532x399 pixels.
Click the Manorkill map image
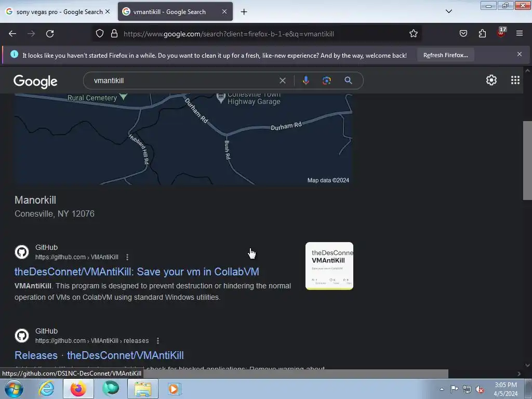click(183, 139)
